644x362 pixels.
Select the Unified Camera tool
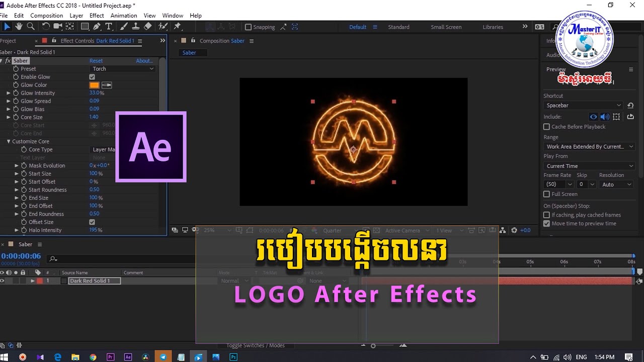(x=58, y=27)
